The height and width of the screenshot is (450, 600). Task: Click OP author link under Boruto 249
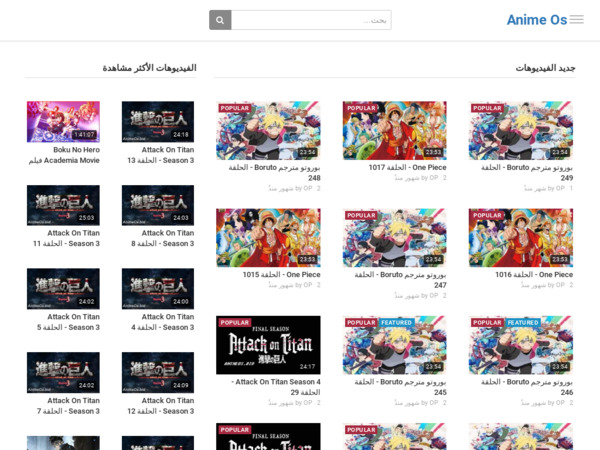tap(560, 188)
